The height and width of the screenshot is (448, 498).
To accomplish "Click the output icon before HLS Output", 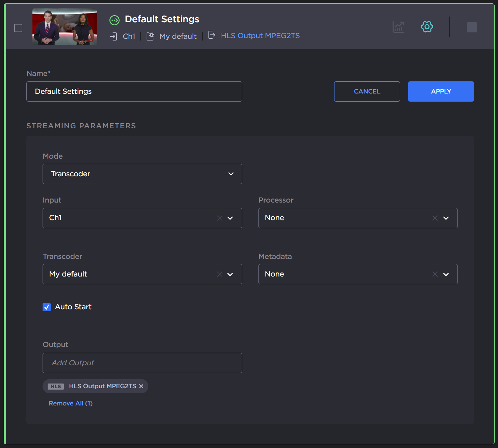I will tap(211, 35).
